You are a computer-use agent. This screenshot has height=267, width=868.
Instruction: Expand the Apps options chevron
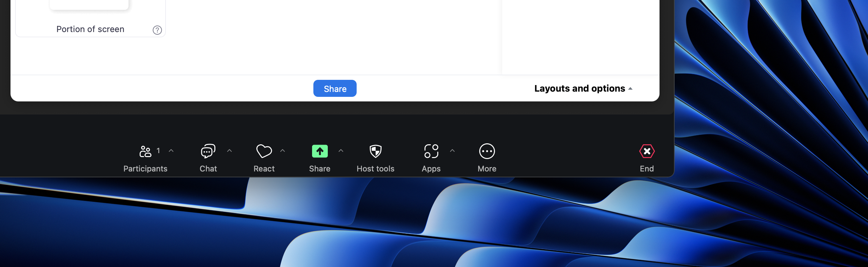click(x=453, y=151)
